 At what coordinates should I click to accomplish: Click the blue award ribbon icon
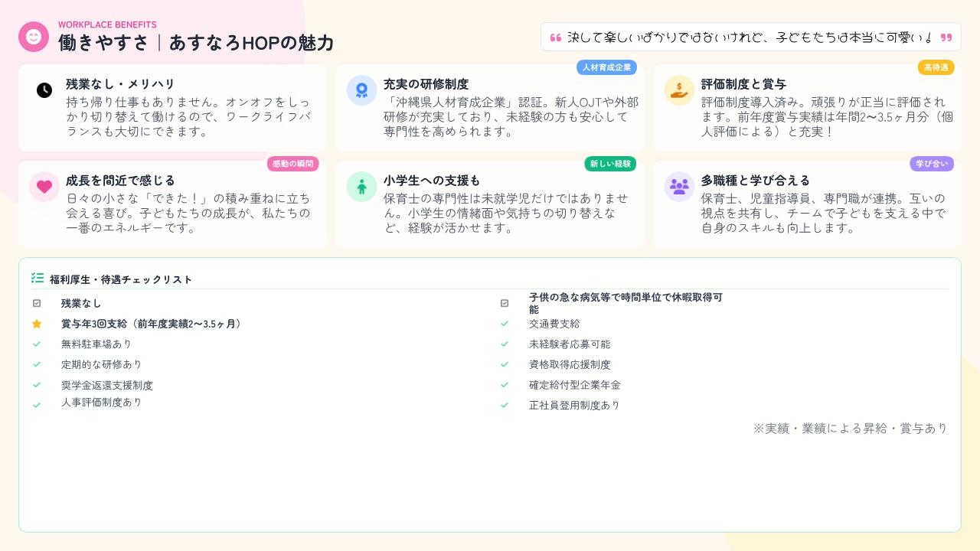click(361, 90)
